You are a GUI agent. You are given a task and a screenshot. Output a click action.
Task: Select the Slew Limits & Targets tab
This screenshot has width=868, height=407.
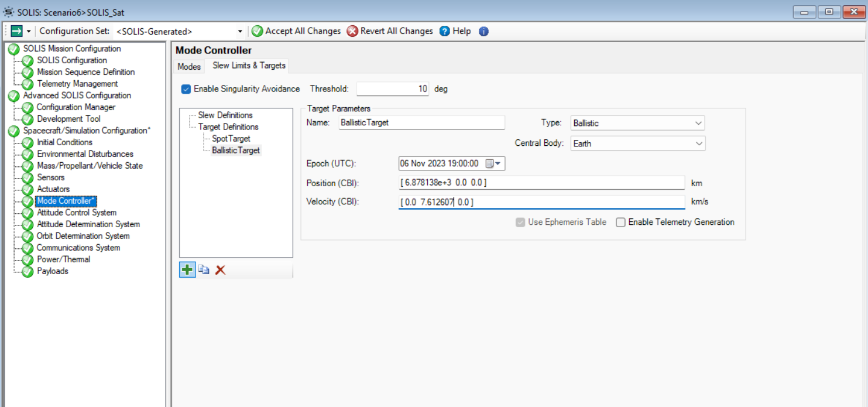[249, 66]
